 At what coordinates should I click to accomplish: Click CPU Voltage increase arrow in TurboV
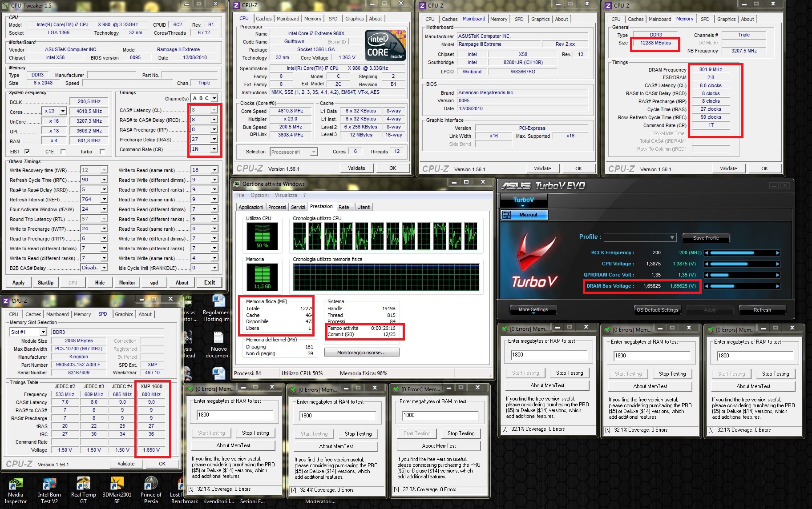(x=778, y=264)
